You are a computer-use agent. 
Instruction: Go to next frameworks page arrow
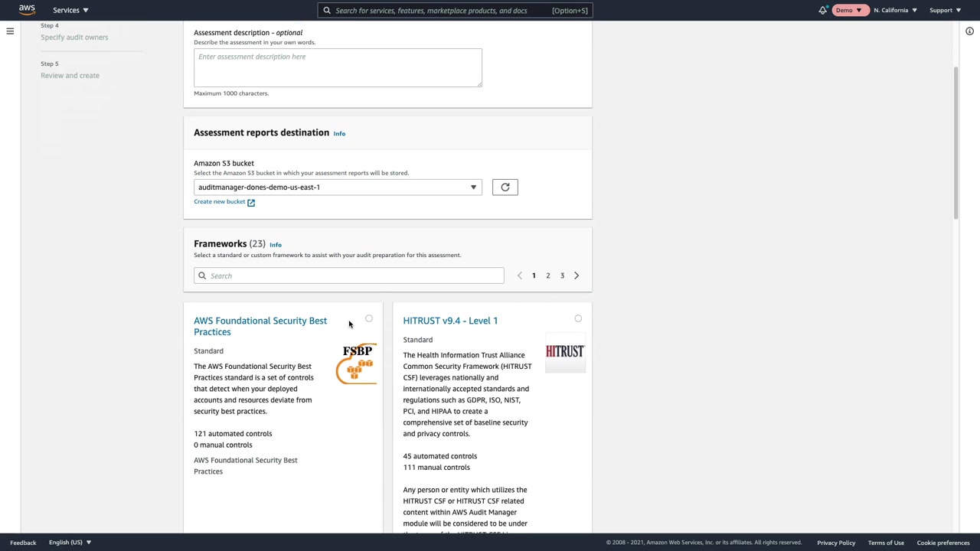(577, 275)
